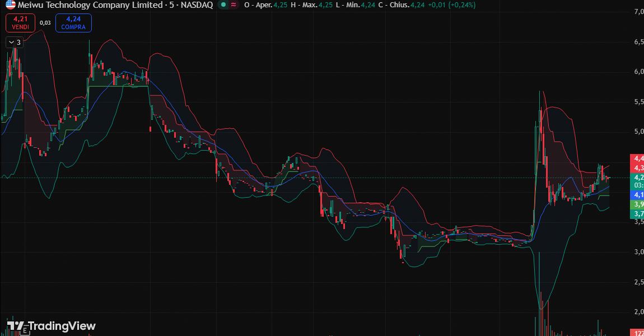The height and width of the screenshot is (336, 644).
Task: Click the +0,01 (+0,24%) change value
Action: pos(451,5)
